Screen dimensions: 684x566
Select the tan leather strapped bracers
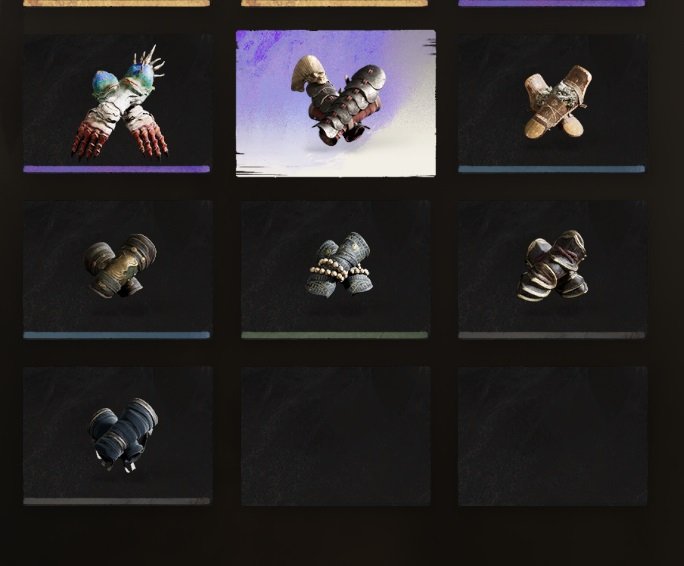point(552,103)
